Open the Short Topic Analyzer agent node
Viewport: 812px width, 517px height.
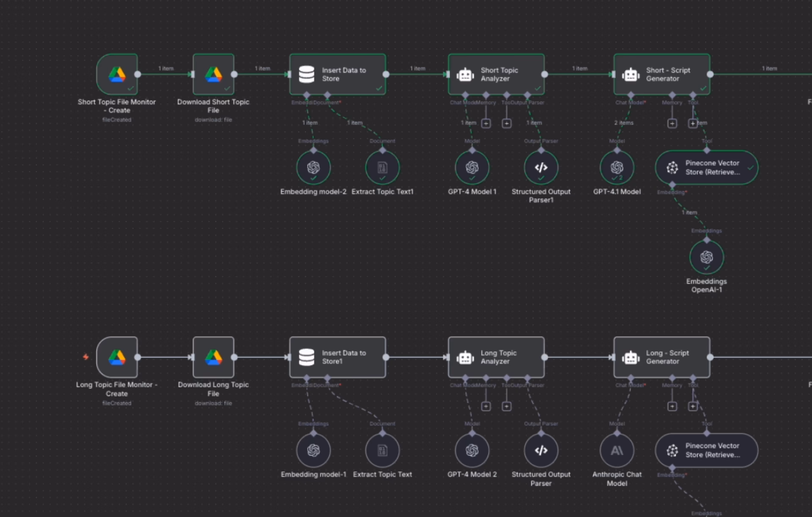[496, 74]
